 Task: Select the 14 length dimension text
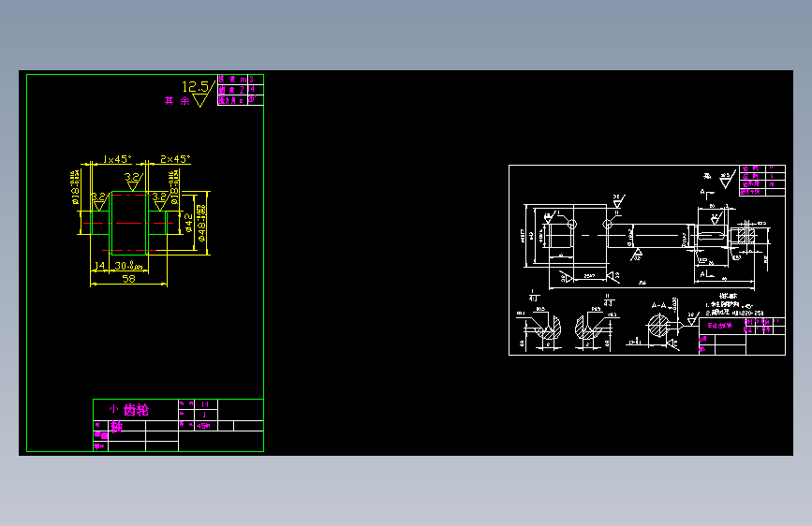tap(99, 266)
